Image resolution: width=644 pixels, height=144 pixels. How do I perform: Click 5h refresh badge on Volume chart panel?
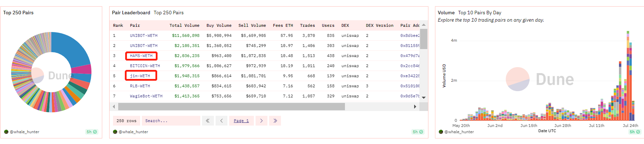point(635,132)
